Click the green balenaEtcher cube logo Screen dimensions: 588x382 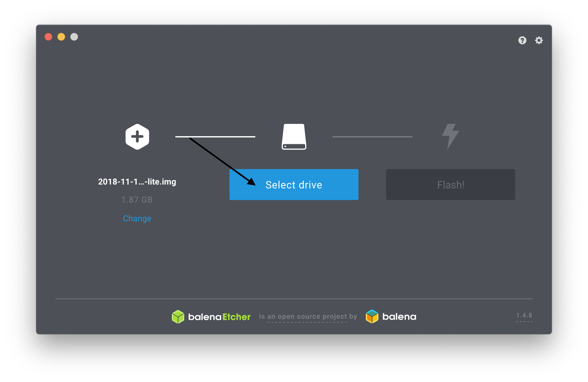(x=178, y=317)
